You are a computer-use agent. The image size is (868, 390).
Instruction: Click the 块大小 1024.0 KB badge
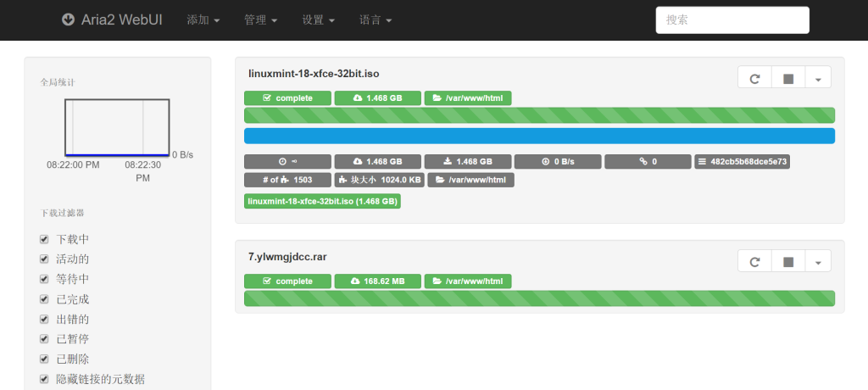pos(379,180)
